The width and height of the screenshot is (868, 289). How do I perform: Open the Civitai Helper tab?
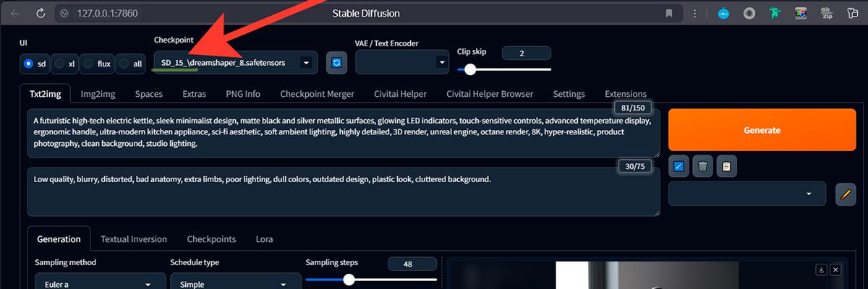coord(400,94)
